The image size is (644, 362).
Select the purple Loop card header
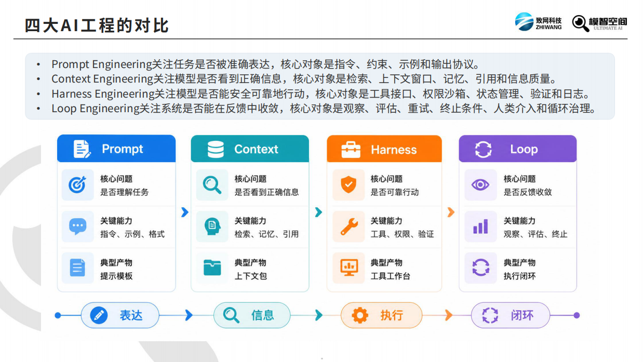[518, 149]
